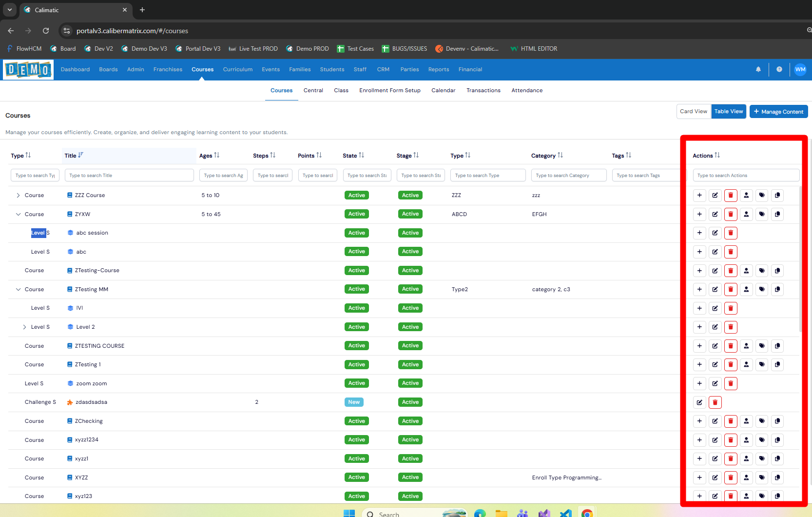Click copy icon for ZTESTING COURSE row
Image resolution: width=812 pixels, height=517 pixels.
[777, 346]
